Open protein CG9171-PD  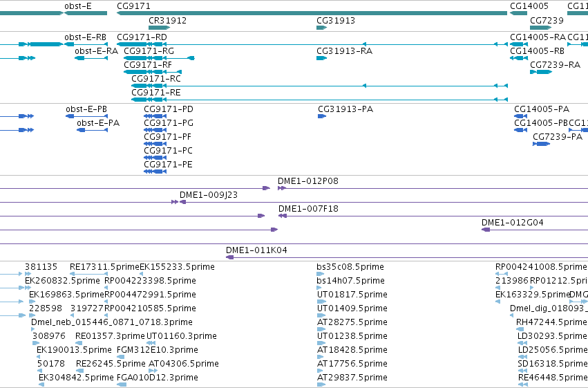point(155,116)
